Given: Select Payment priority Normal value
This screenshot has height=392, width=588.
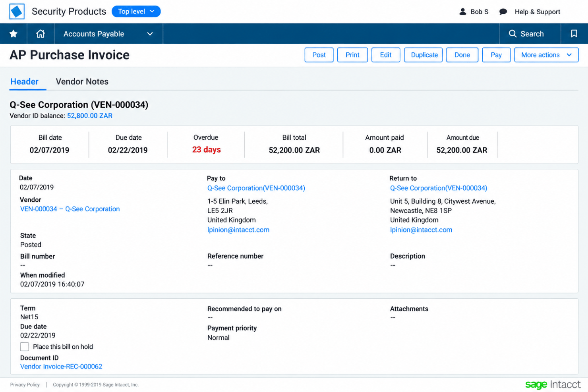Looking at the screenshot, I should 219,338.
